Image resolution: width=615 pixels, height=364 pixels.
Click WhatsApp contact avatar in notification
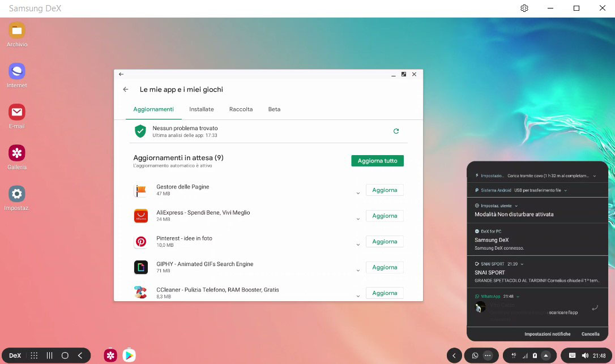click(480, 307)
